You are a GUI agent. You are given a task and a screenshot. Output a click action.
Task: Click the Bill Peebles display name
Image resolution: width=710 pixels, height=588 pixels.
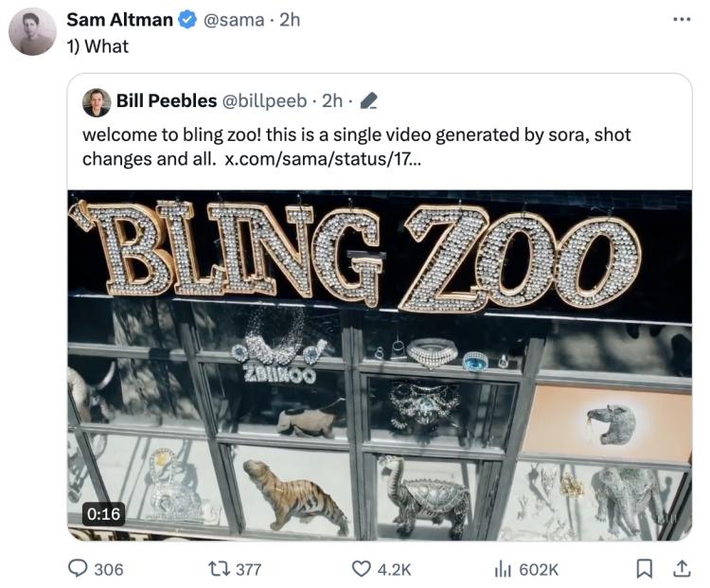point(167,100)
